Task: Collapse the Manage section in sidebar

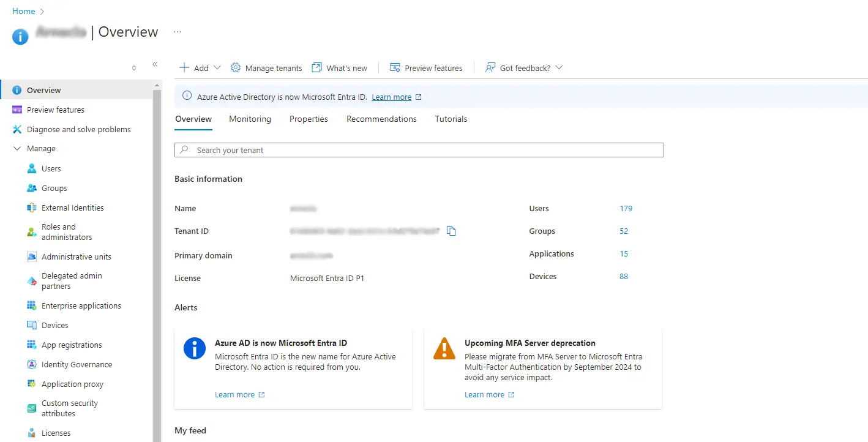Action: [17, 149]
